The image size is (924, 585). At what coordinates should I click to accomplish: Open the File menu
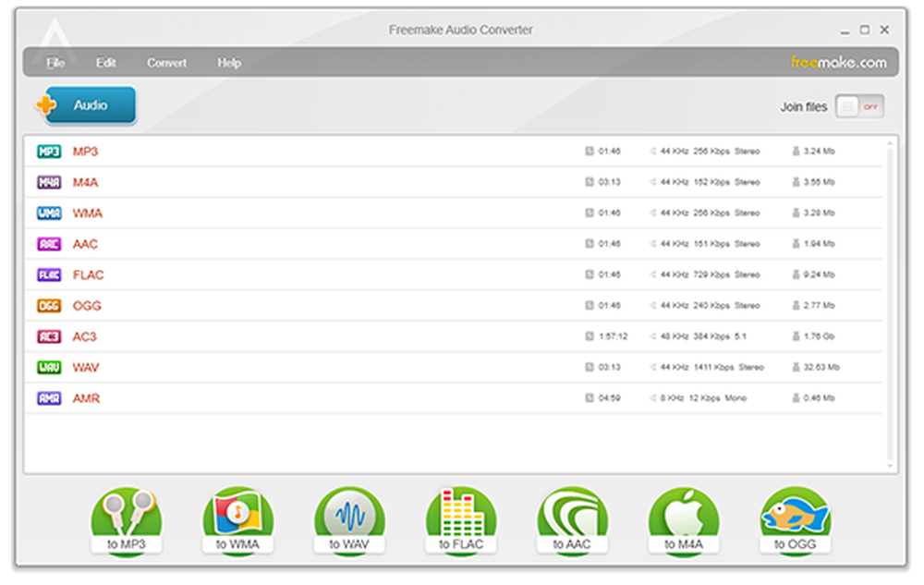55,63
